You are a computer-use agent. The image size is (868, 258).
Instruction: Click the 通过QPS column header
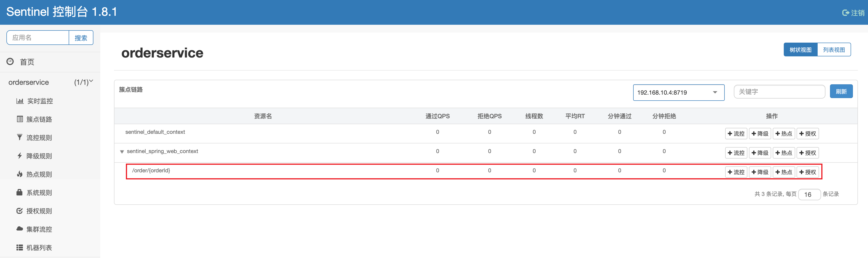click(437, 116)
